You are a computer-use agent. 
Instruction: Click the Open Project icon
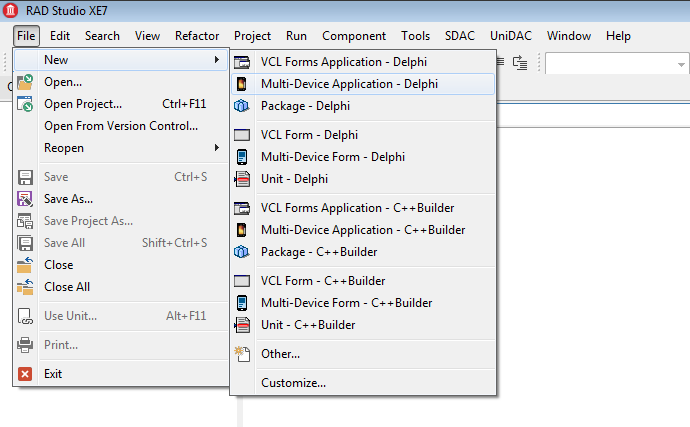click(25, 104)
